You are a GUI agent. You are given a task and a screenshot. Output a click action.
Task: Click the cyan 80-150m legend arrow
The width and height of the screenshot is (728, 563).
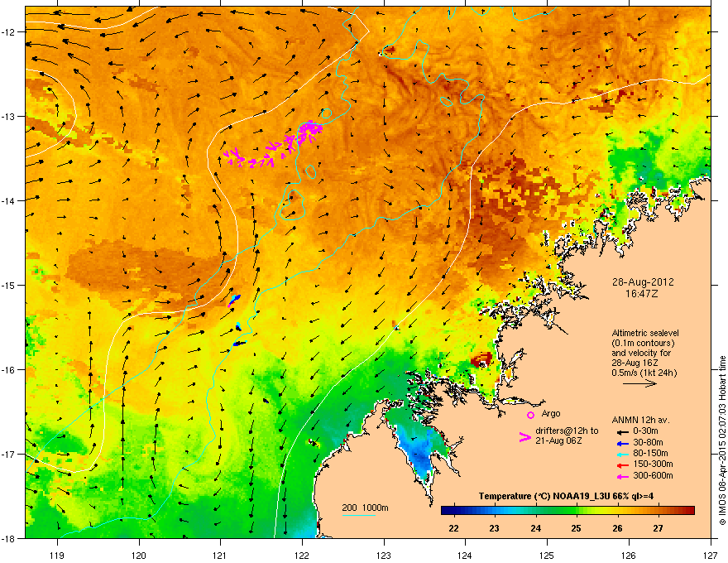621,454
